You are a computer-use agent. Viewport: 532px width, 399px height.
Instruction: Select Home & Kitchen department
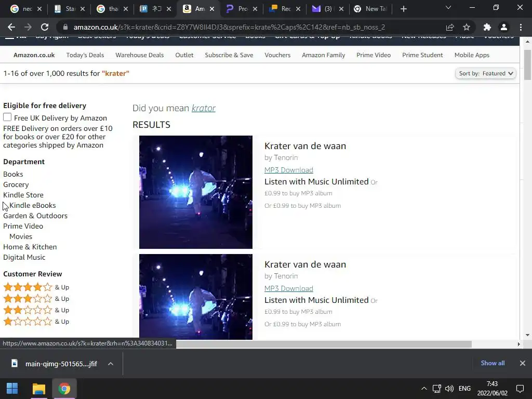coord(30,247)
